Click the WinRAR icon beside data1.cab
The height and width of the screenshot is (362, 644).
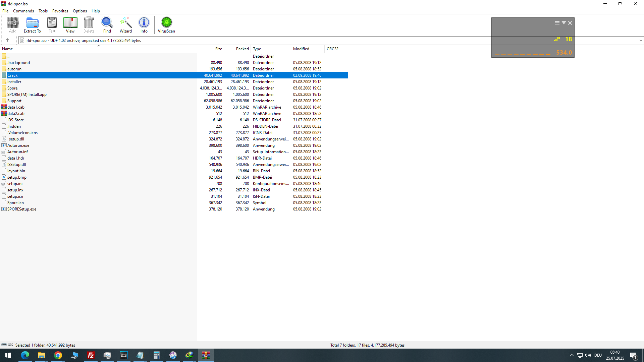pos(4,107)
